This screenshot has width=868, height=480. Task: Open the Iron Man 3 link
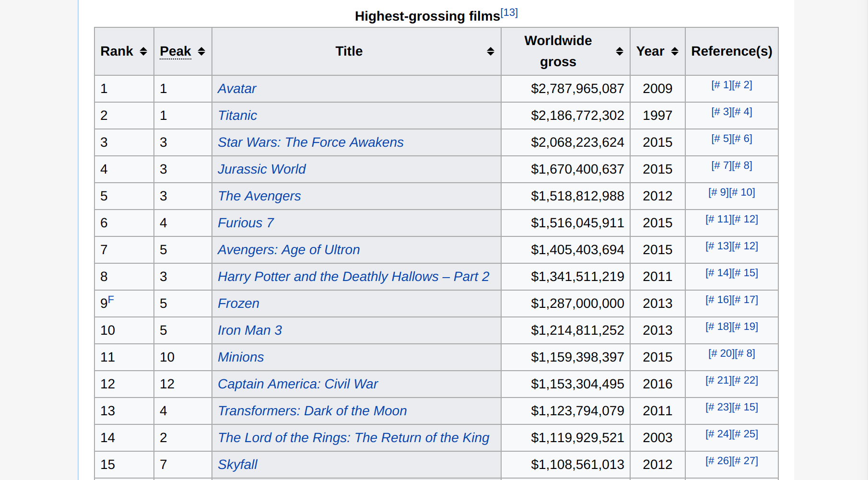[x=250, y=330]
